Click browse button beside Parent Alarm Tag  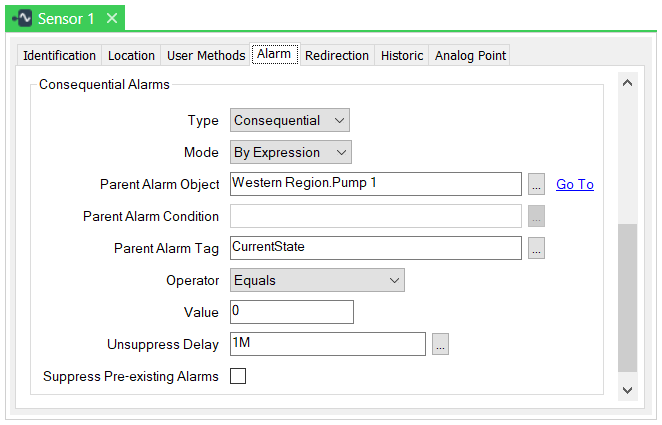(x=537, y=249)
